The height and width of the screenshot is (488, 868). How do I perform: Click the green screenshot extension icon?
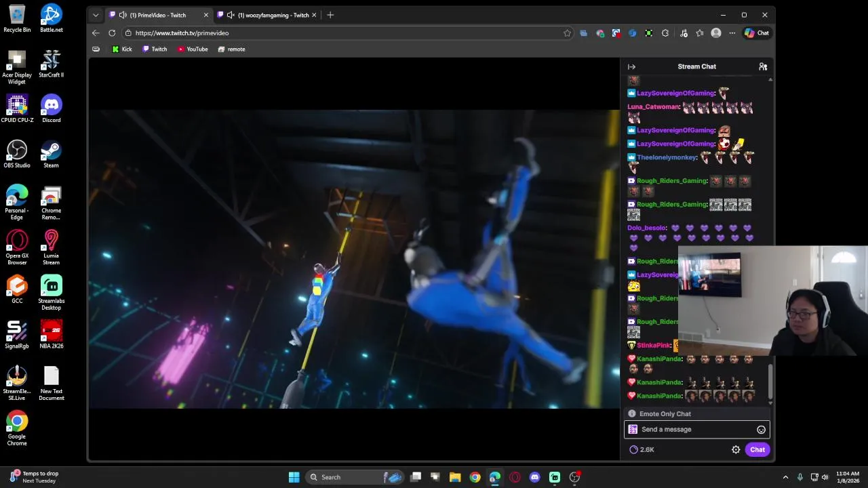[x=649, y=33]
